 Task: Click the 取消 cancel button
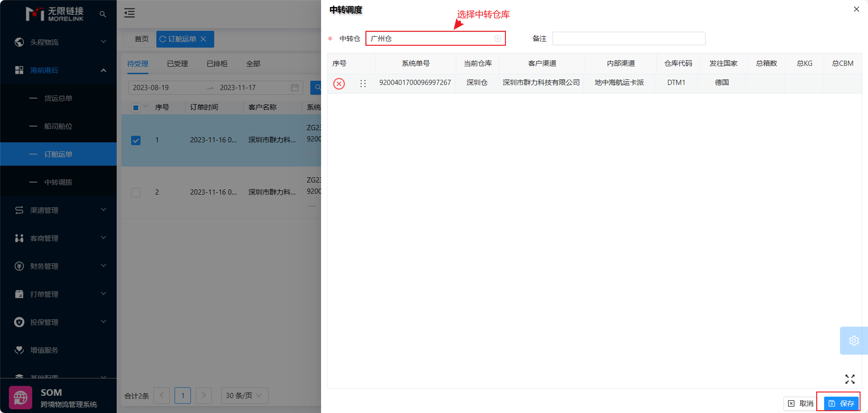801,403
